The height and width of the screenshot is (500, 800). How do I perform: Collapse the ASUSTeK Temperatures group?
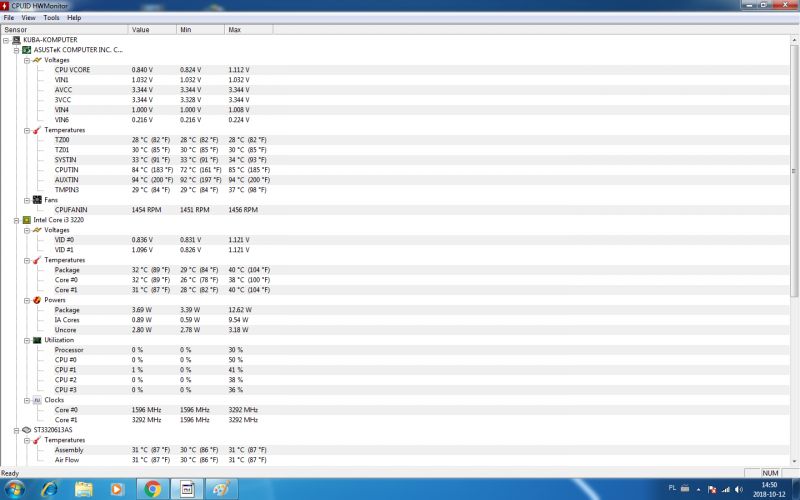(x=27, y=130)
